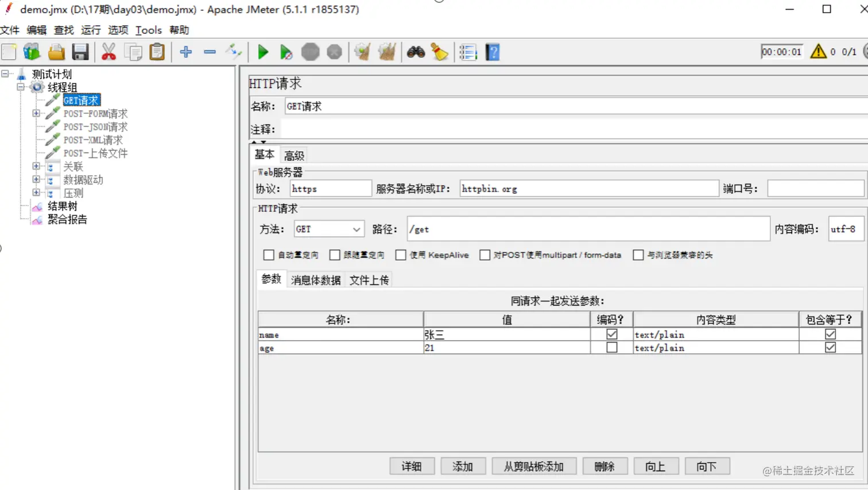Click the Stop test icon
This screenshot has height=490, width=868.
coord(311,52)
